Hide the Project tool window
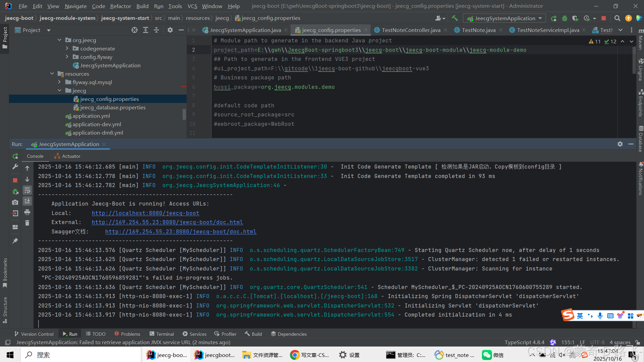 pyautogui.click(x=181, y=30)
